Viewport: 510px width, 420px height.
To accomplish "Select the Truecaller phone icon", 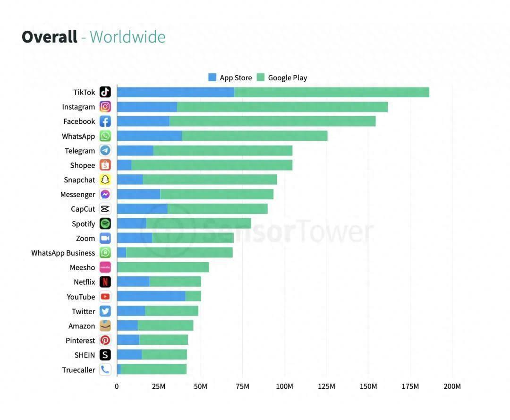I will (x=105, y=370).
